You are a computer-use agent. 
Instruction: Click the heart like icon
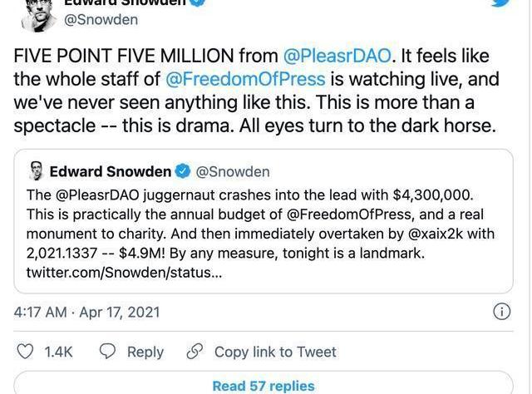[26, 352]
